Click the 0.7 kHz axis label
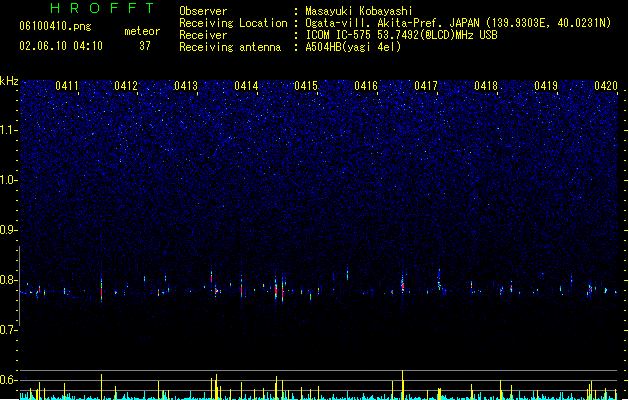Screen dimensions: 629x400 click(8, 330)
